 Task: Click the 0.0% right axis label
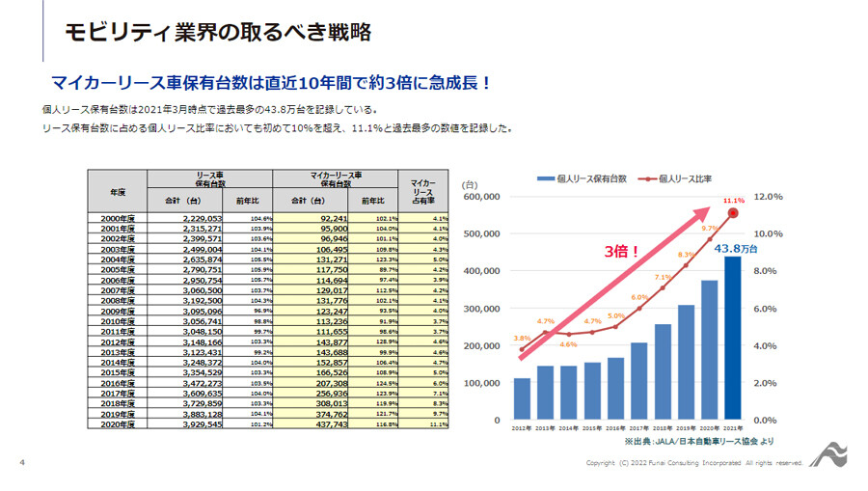coord(765,421)
